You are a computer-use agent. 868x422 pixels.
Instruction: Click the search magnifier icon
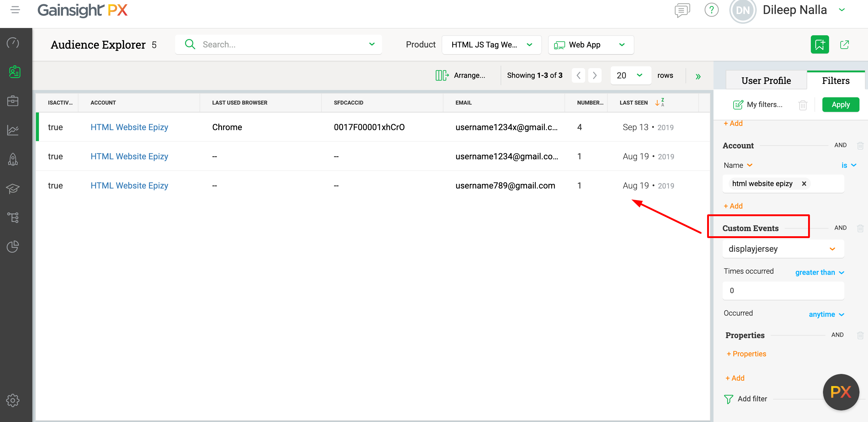(x=190, y=44)
